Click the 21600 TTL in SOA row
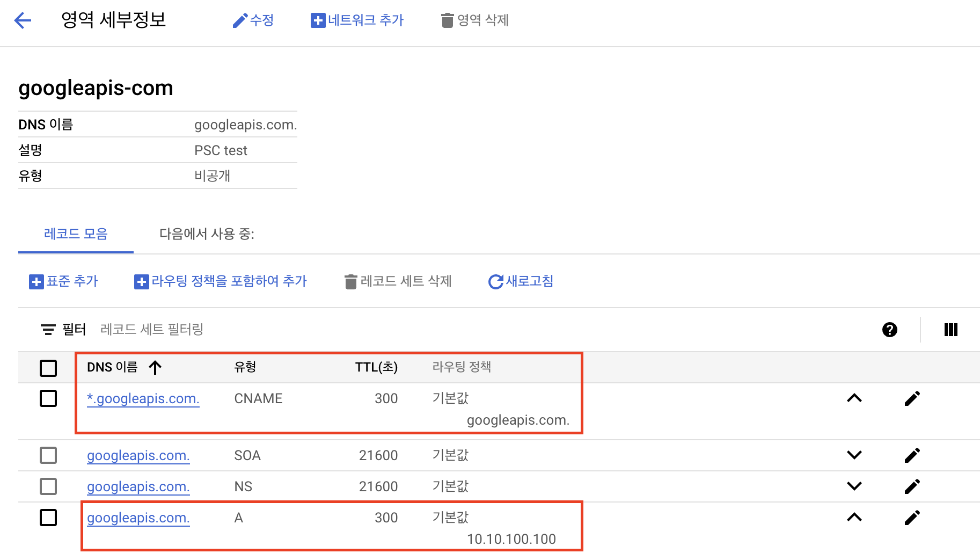Image resolution: width=980 pixels, height=553 pixels. [378, 456]
